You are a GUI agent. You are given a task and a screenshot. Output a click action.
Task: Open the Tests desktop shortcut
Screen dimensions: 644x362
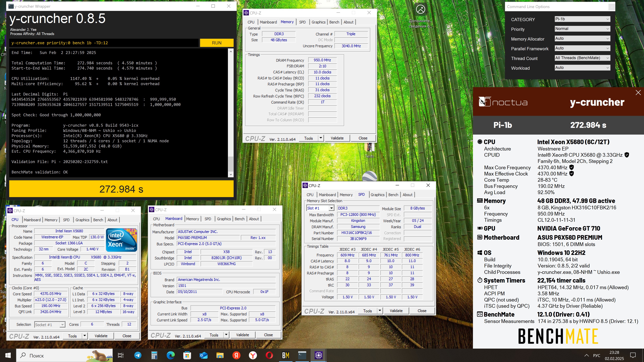pos(369,151)
